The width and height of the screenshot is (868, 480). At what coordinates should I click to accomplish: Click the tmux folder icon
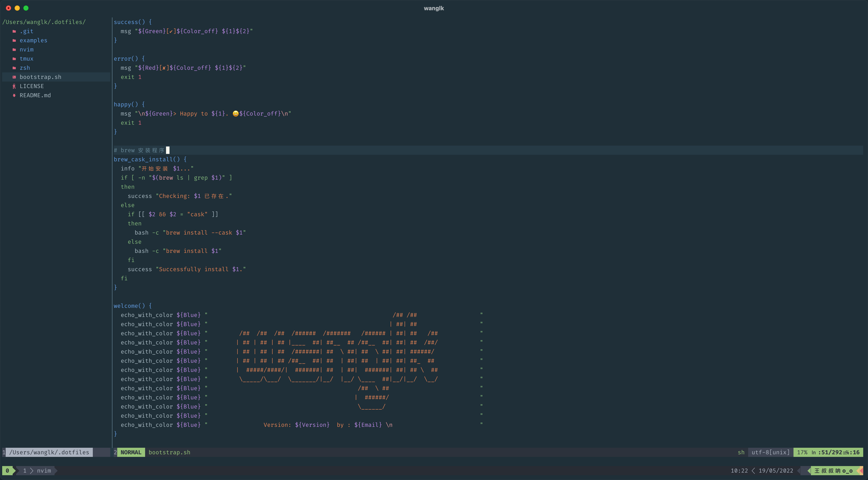14,59
